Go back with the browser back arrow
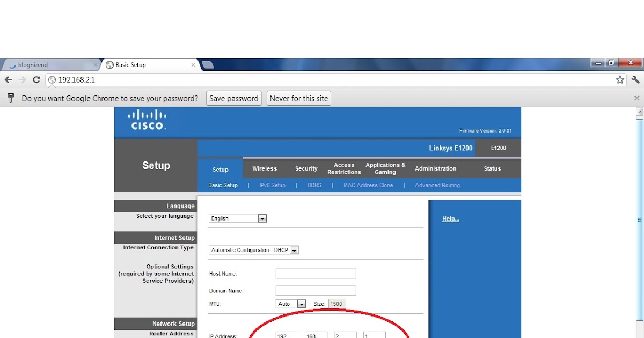This screenshot has width=644, height=338. [9, 80]
